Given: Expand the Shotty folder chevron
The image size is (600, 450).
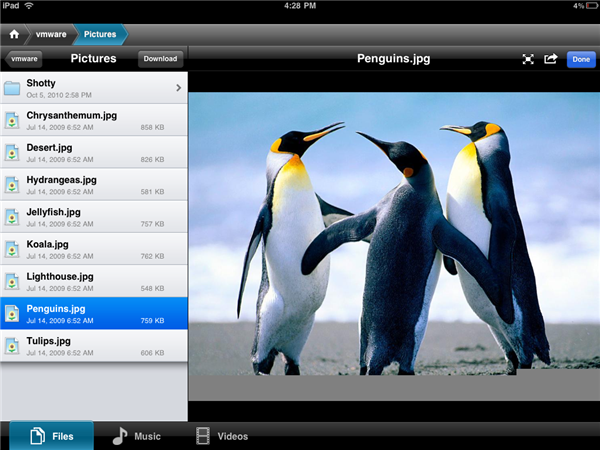Looking at the screenshot, I should click(x=178, y=88).
